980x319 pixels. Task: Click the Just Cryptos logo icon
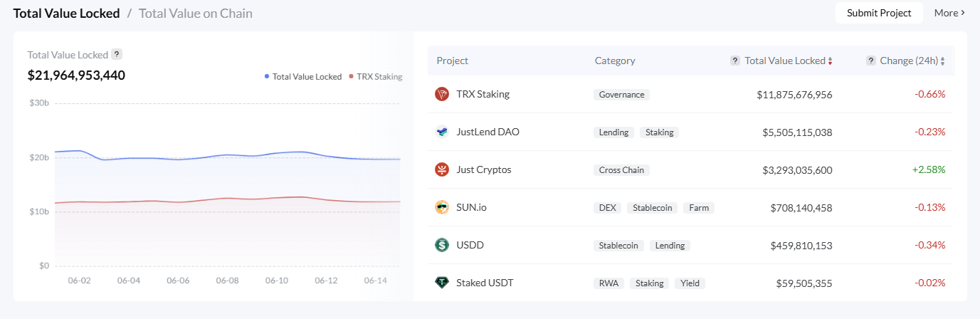442,169
